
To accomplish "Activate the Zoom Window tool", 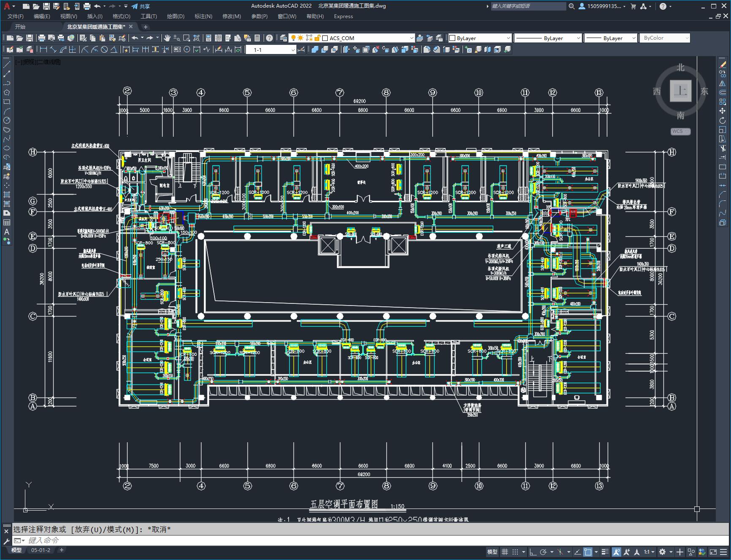I will click(186, 38).
